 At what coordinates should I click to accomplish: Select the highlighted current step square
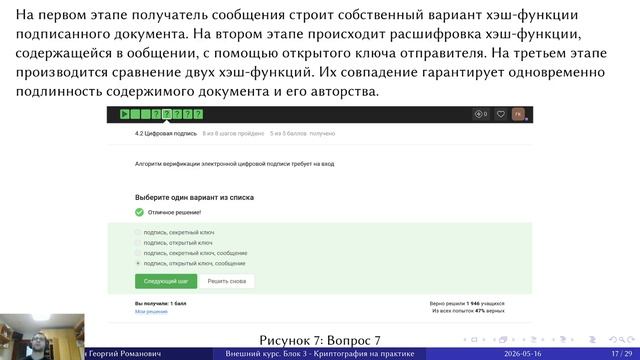pyautogui.click(x=167, y=114)
